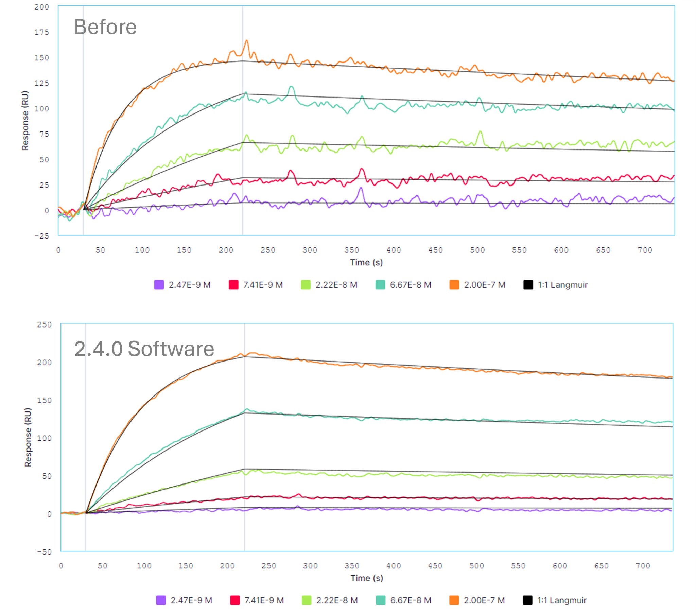Click red 7.41E-9 M swatch in top legend
This screenshot has width=696, height=616.
pos(233,285)
